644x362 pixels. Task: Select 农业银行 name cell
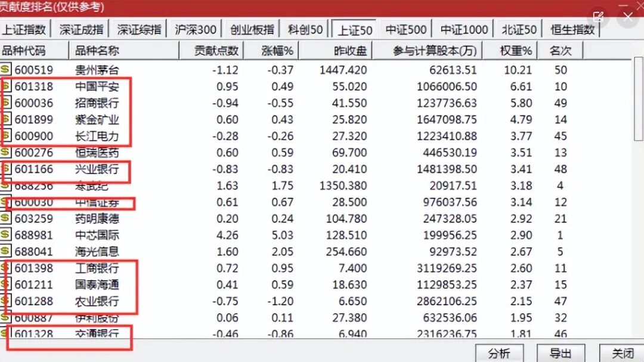[97, 301]
